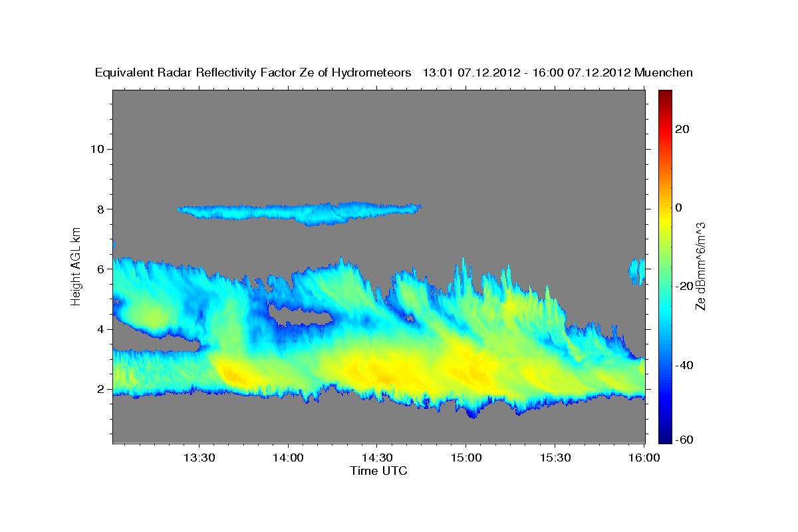This screenshot has height=532, width=798.
Task: Click the 'Ze dBmm^6/m^3' colorbar label
Action: point(700,266)
